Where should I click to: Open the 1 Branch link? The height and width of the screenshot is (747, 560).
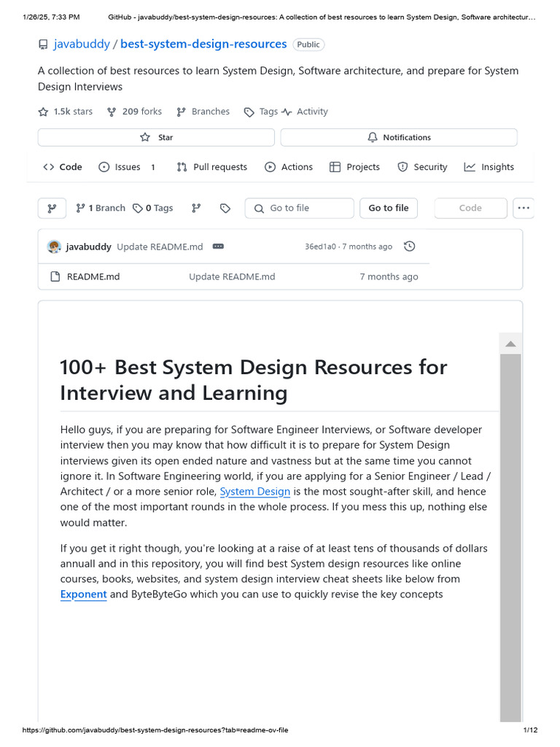(101, 208)
